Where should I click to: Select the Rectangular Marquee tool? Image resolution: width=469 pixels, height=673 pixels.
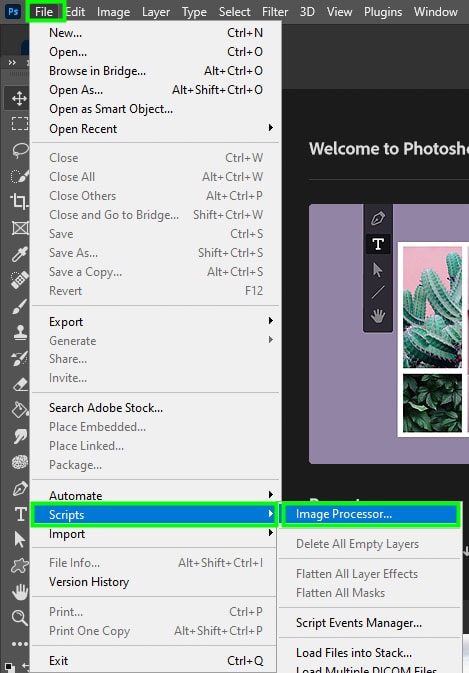[x=19, y=124]
